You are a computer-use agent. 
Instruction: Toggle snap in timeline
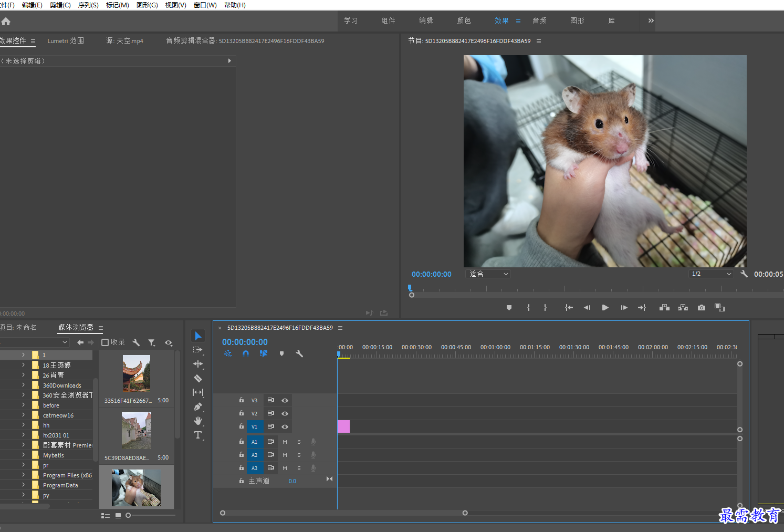click(246, 354)
